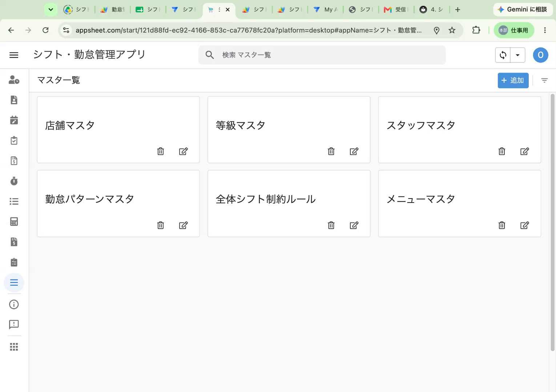Open the 等級マスタ card
The width and height of the screenshot is (556, 392).
coord(289,130)
